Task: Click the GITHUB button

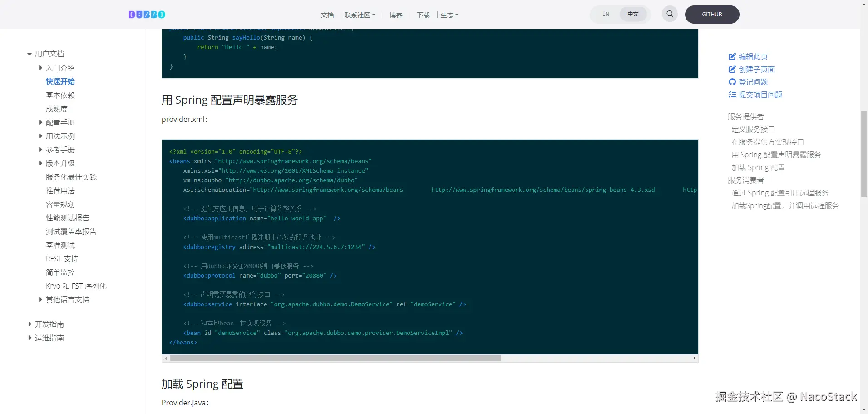Action: pos(712,15)
